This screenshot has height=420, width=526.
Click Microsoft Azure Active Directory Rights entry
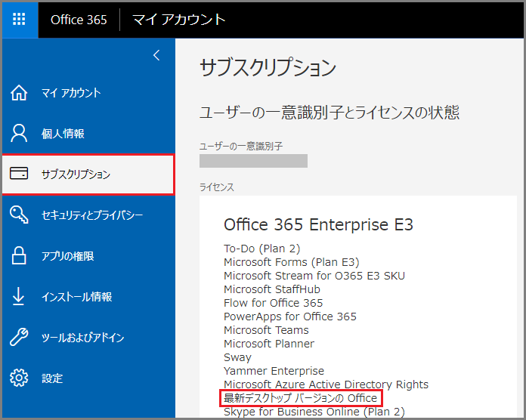(326, 384)
